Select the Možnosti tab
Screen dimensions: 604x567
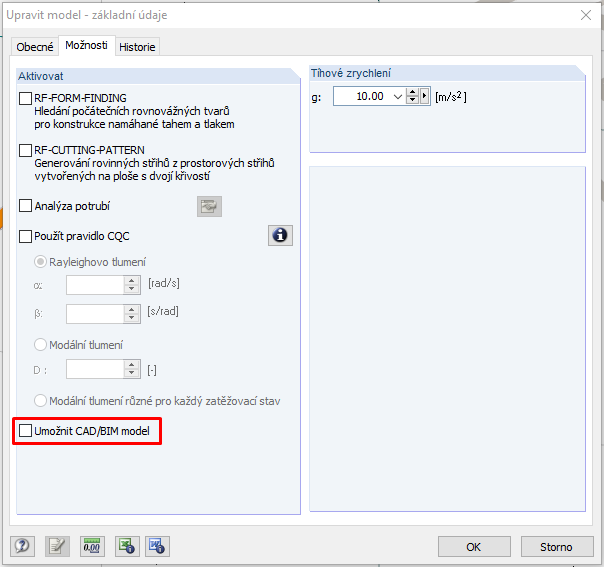pos(86,45)
